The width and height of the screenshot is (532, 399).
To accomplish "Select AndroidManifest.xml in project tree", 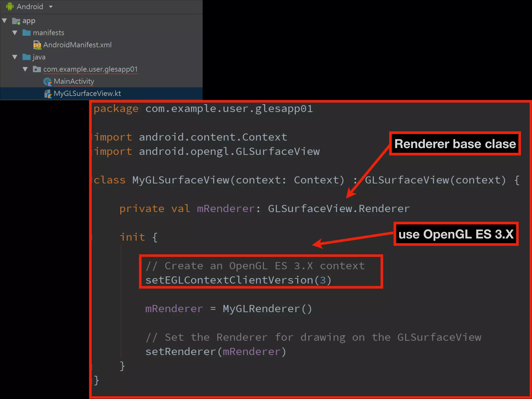I will 77,45.
